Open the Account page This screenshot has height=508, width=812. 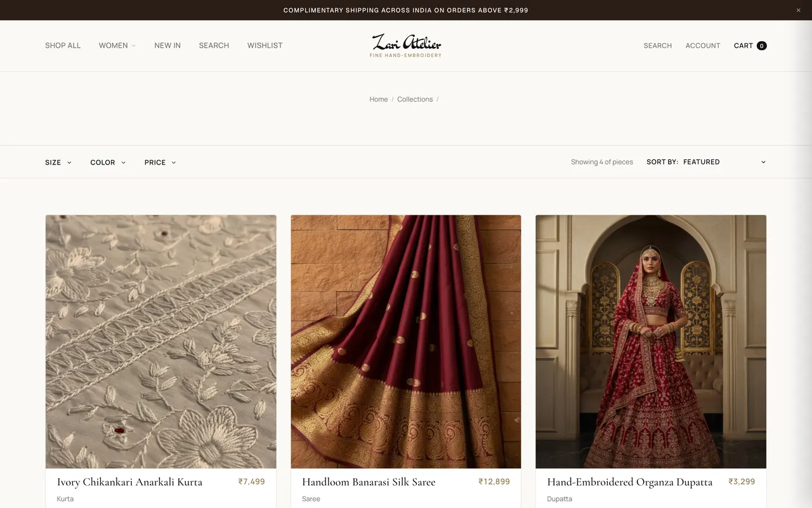click(703, 46)
